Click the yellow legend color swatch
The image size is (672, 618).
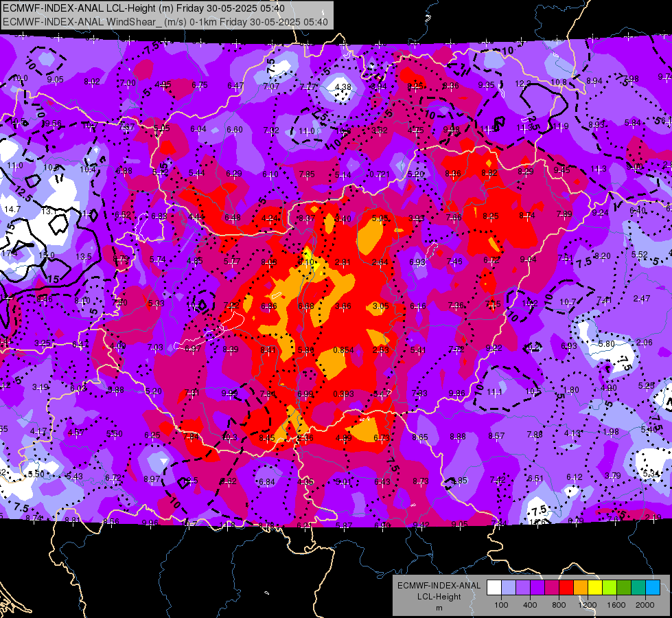[595, 588]
